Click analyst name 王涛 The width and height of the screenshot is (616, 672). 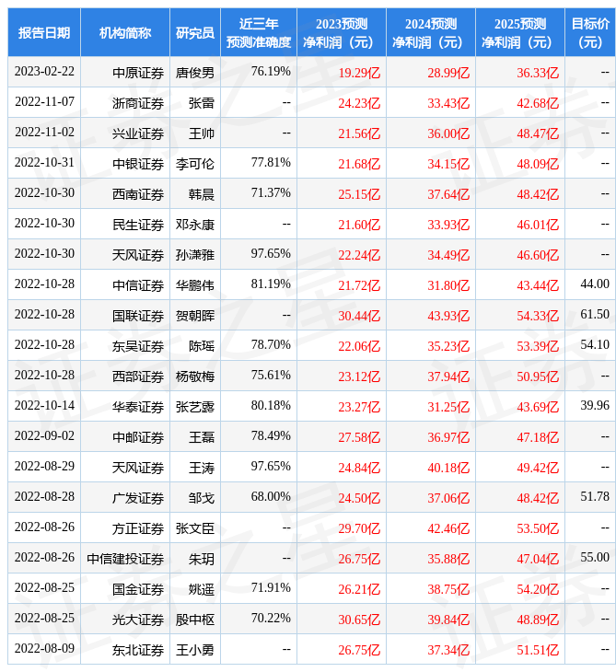tap(202, 469)
